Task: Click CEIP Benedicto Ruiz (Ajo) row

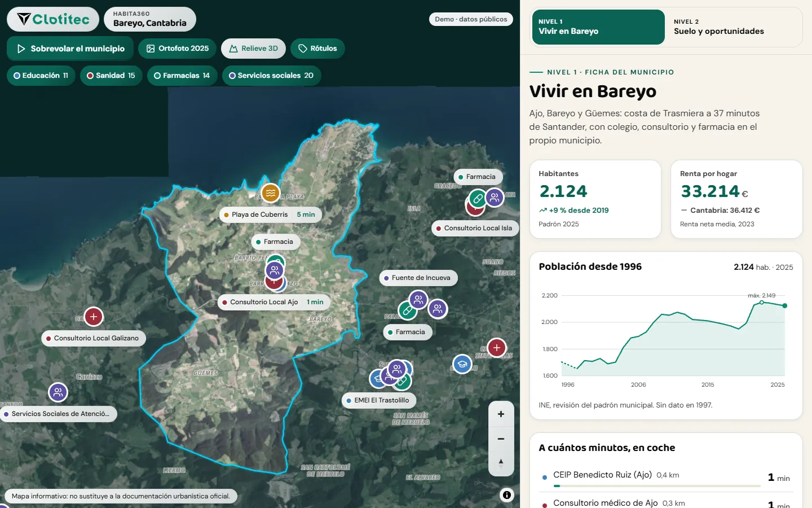Action: pos(666,478)
